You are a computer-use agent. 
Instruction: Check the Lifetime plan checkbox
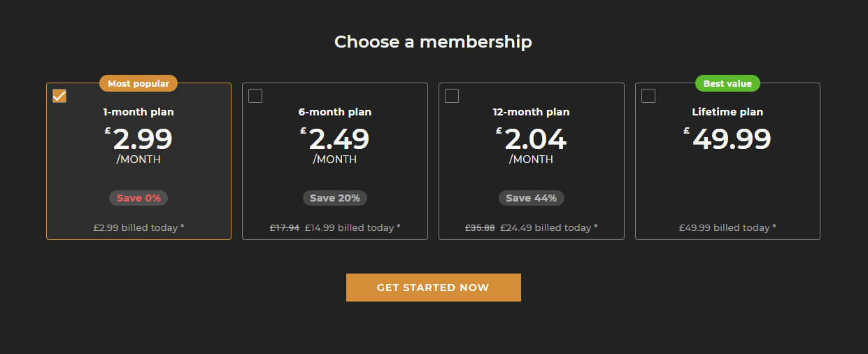[x=648, y=96]
